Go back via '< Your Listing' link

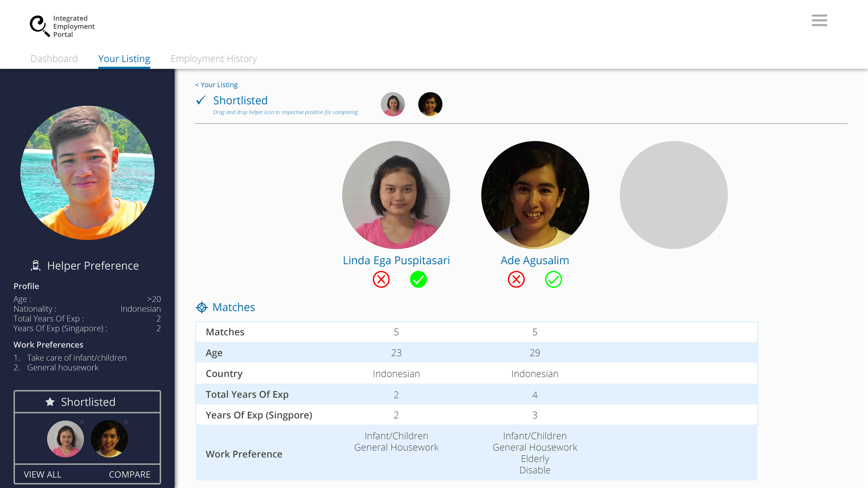(216, 85)
